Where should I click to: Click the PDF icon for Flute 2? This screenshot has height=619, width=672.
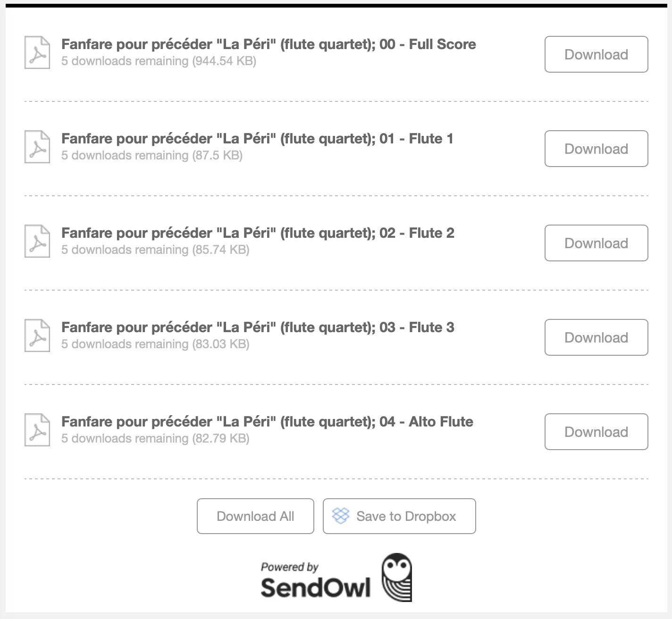(37, 241)
